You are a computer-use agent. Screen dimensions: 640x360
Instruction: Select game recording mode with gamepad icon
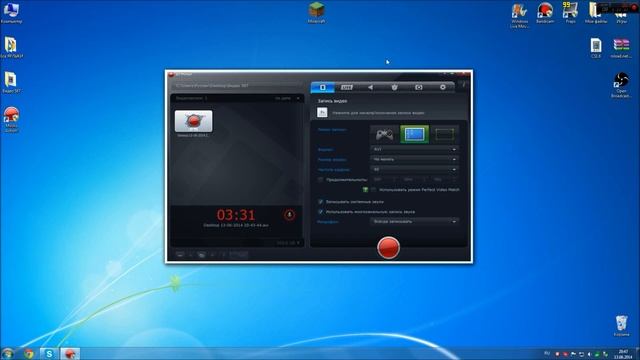coord(384,134)
